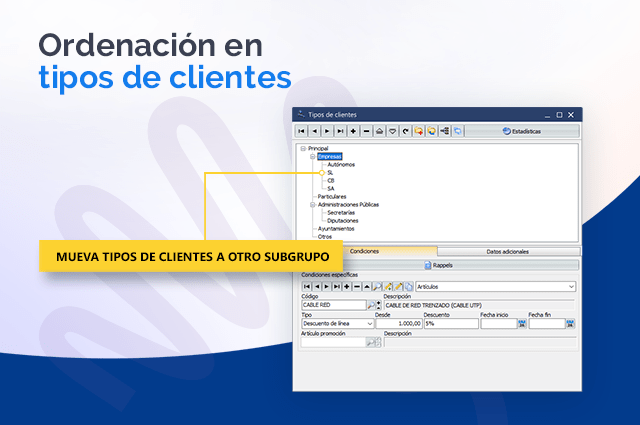Click the tree structure icon in toolbar
This screenshot has width=640, height=425.
click(444, 131)
